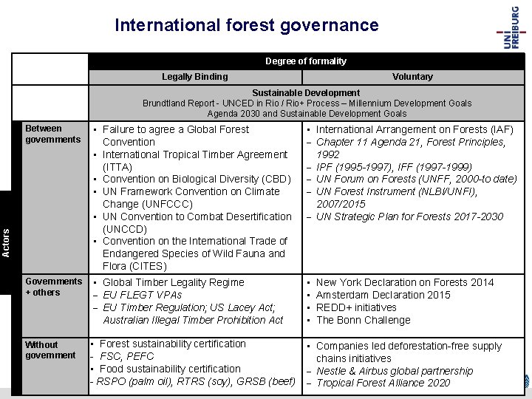The width and height of the screenshot is (532, 399).
Task: Select Tropical Forest Alliance 2020
Action: pos(383,383)
